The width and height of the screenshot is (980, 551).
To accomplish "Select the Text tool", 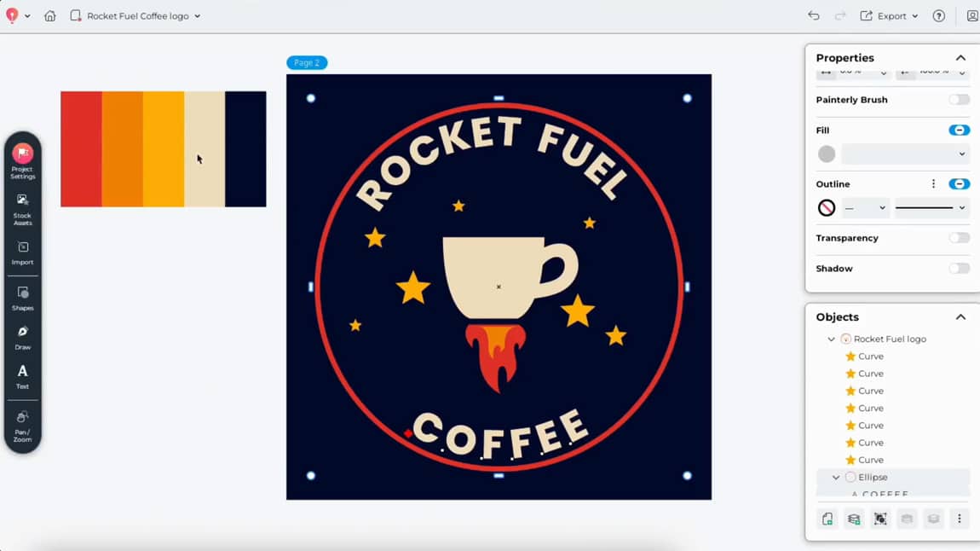I will [x=23, y=375].
